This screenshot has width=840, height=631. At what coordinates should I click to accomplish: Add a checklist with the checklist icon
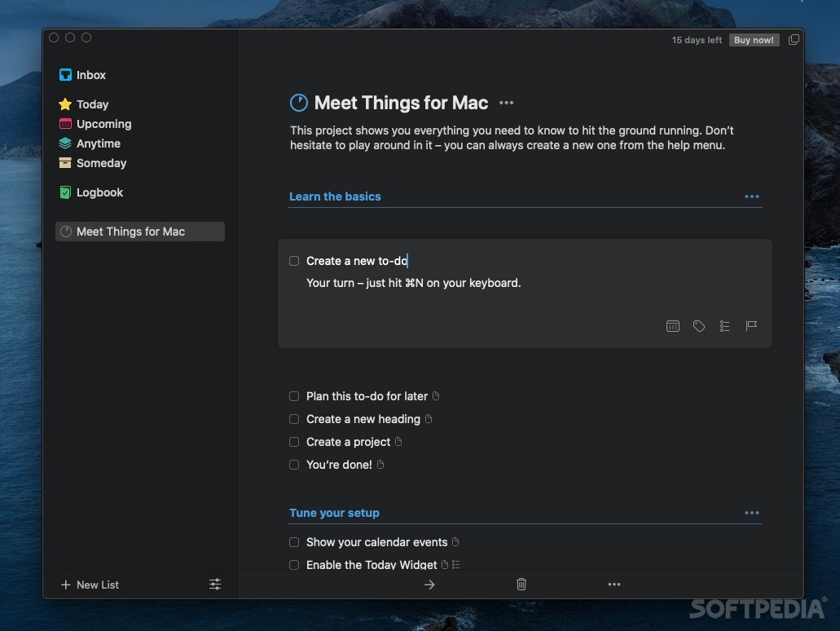pyautogui.click(x=725, y=326)
